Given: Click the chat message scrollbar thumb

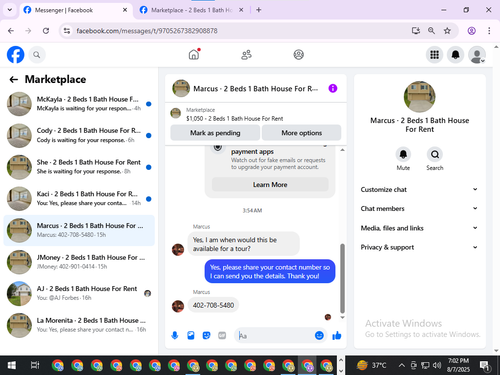Looking at the screenshot, I should 342,278.
